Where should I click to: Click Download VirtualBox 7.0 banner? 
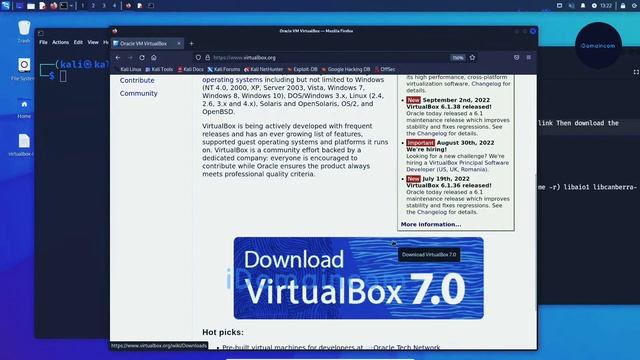358,278
